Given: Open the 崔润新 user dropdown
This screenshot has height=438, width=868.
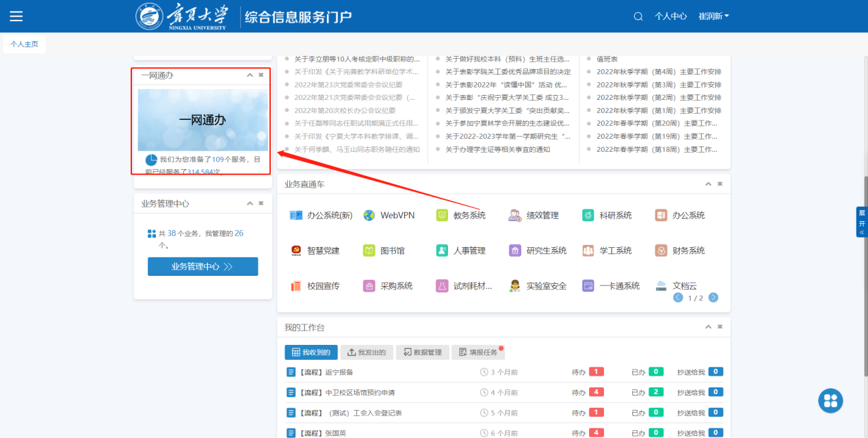Looking at the screenshot, I should point(713,16).
